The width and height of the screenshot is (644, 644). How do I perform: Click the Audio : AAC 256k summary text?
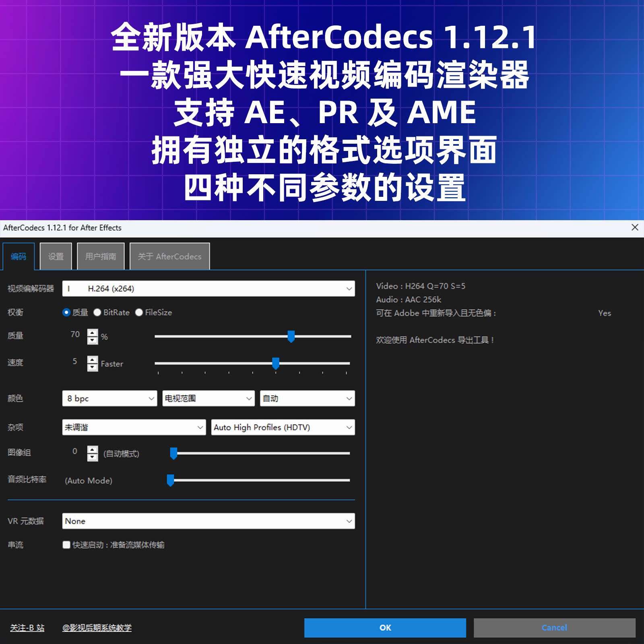pos(409,299)
